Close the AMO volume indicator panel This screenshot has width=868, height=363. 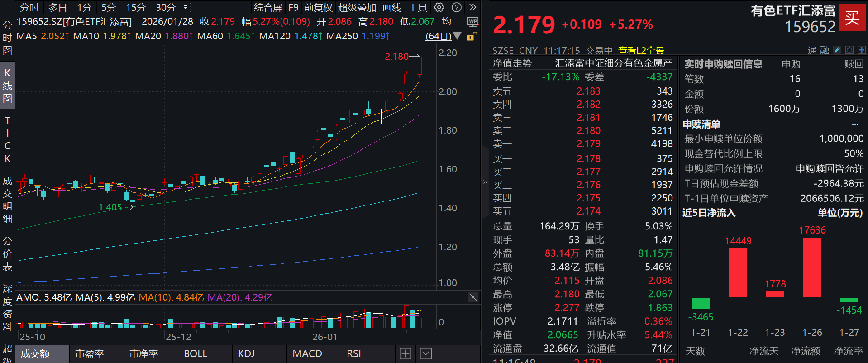(x=473, y=297)
